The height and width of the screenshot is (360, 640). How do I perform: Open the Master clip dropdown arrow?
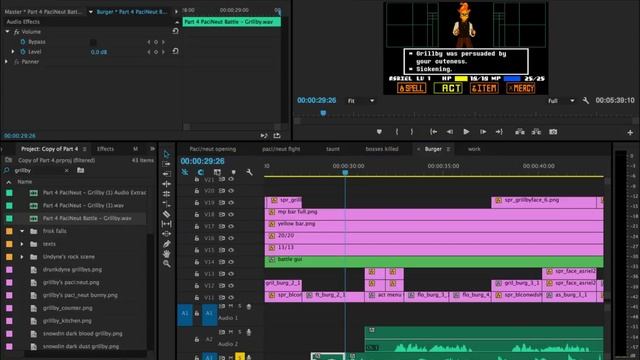91,12
